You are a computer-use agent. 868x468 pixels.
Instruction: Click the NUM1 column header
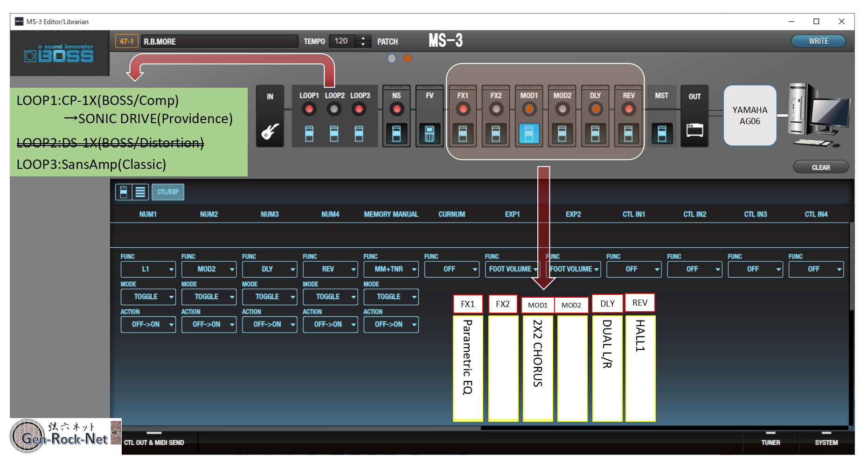click(148, 214)
